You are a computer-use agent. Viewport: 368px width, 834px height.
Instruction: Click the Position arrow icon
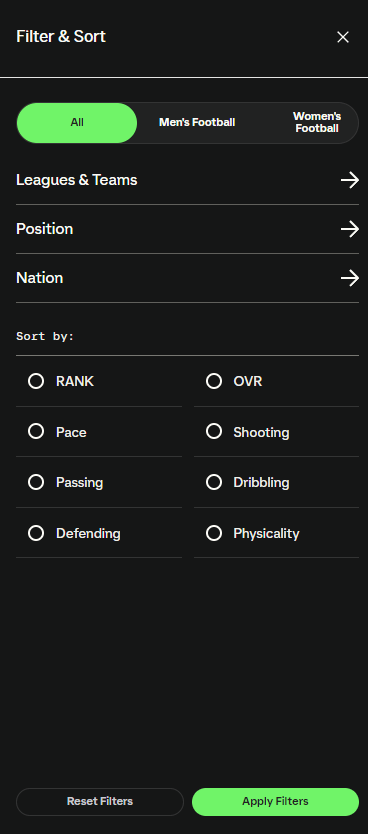(x=349, y=229)
